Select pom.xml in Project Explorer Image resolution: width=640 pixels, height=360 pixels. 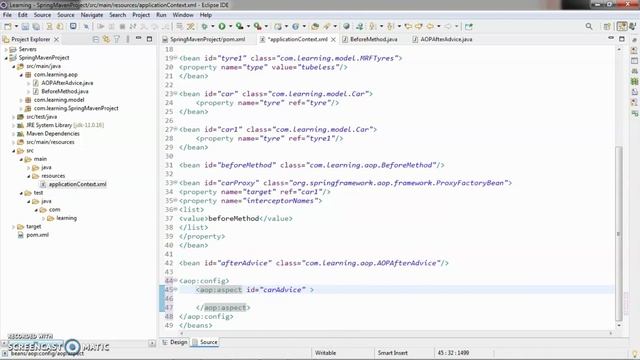tap(38, 235)
